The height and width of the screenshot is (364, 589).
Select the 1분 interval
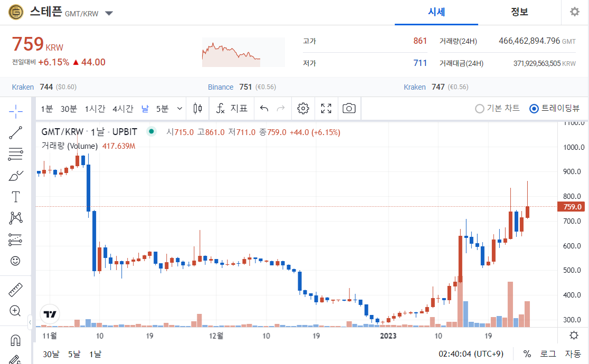47,109
